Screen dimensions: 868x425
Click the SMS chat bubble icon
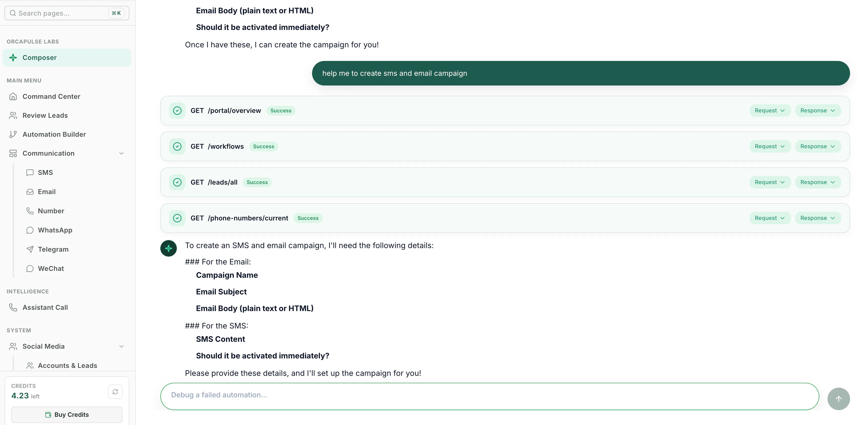(x=30, y=172)
